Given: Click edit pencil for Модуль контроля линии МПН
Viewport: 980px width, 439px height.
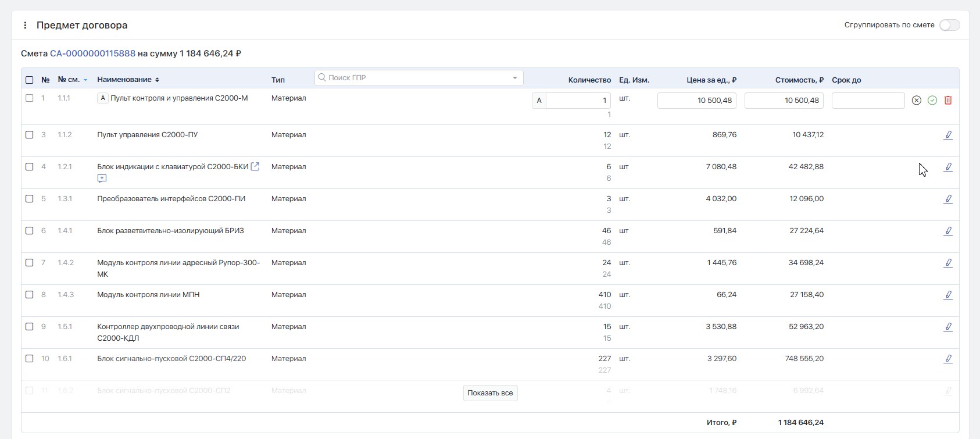Looking at the screenshot, I should pos(948,295).
